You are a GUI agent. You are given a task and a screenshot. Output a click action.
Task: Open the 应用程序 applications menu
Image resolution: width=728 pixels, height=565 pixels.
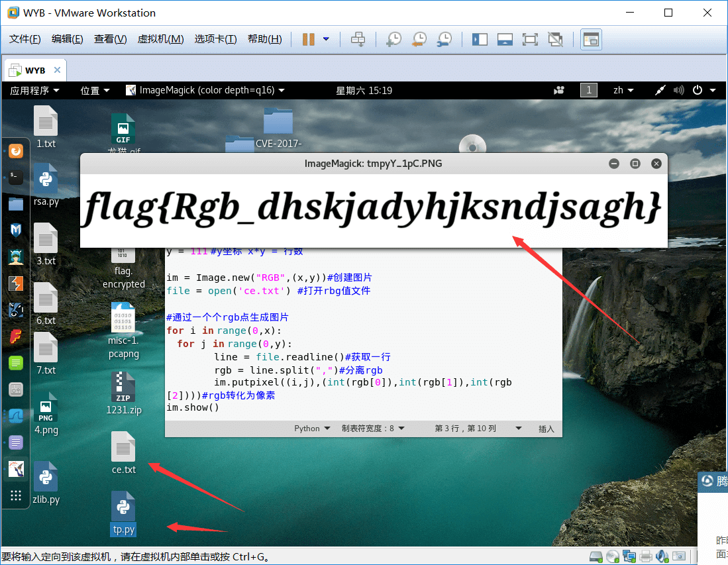tap(34, 90)
